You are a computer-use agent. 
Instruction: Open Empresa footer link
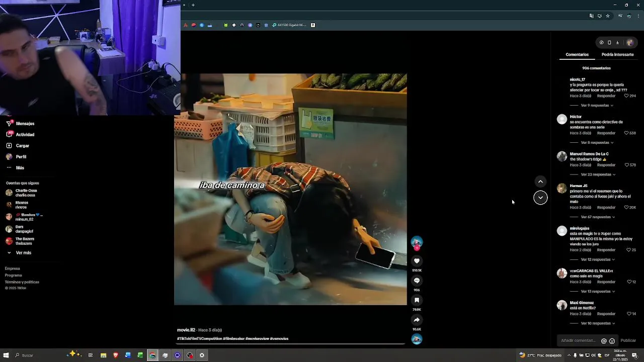pyautogui.click(x=13, y=269)
